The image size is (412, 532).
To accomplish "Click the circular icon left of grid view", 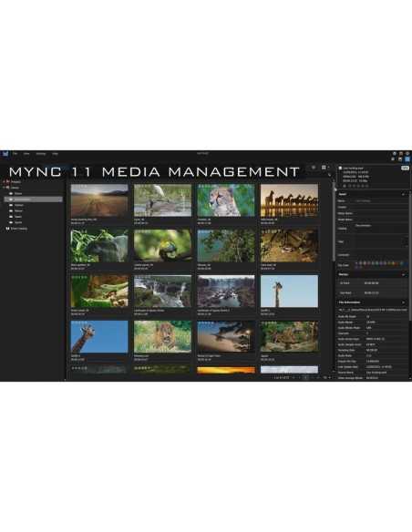I will (x=314, y=168).
